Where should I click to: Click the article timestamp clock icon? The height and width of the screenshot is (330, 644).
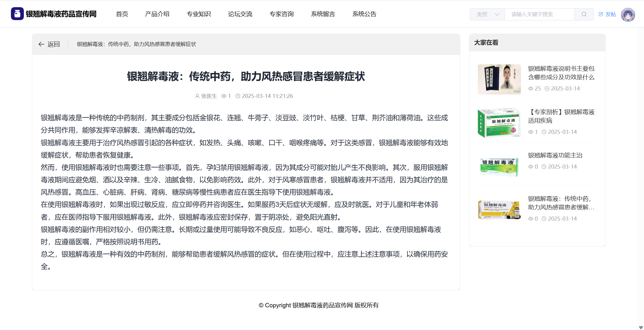tap(238, 96)
